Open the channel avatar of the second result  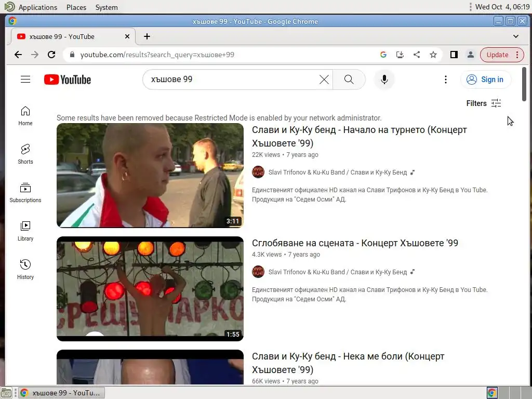point(258,272)
